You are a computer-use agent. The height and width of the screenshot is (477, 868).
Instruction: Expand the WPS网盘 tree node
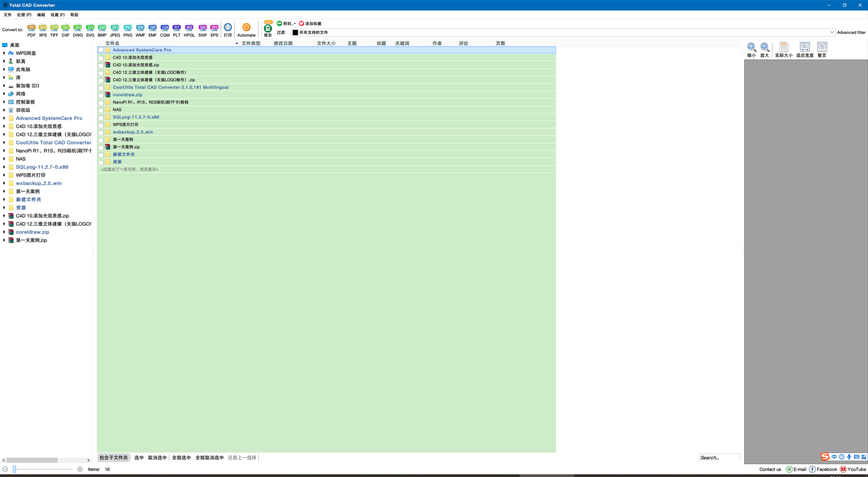tap(4, 53)
